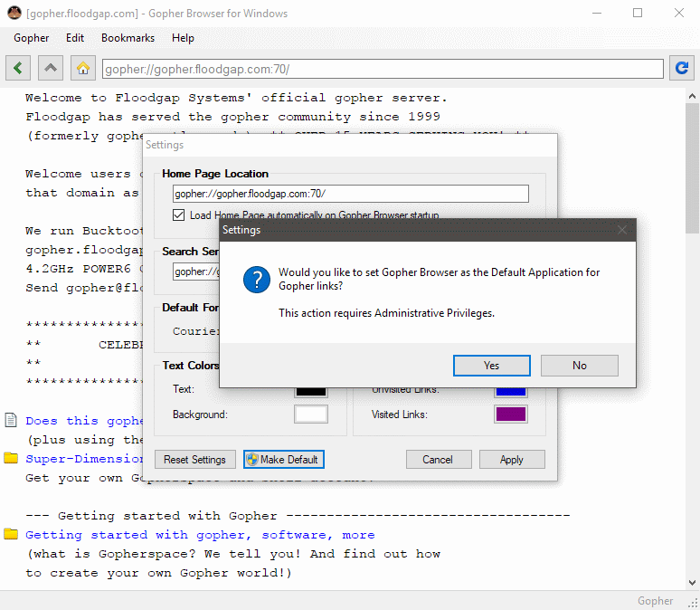700x610 pixels.
Task: Click the blue question mark dialog icon
Action: click(257, 280)
